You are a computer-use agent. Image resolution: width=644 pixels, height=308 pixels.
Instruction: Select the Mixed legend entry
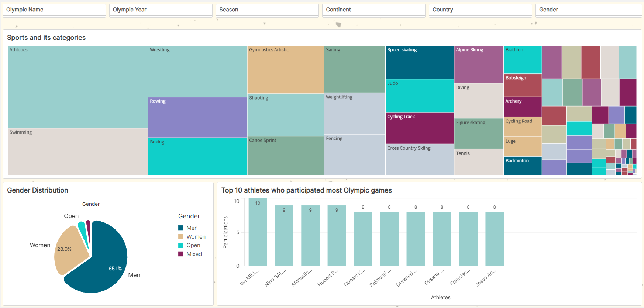tap(194, 254)
